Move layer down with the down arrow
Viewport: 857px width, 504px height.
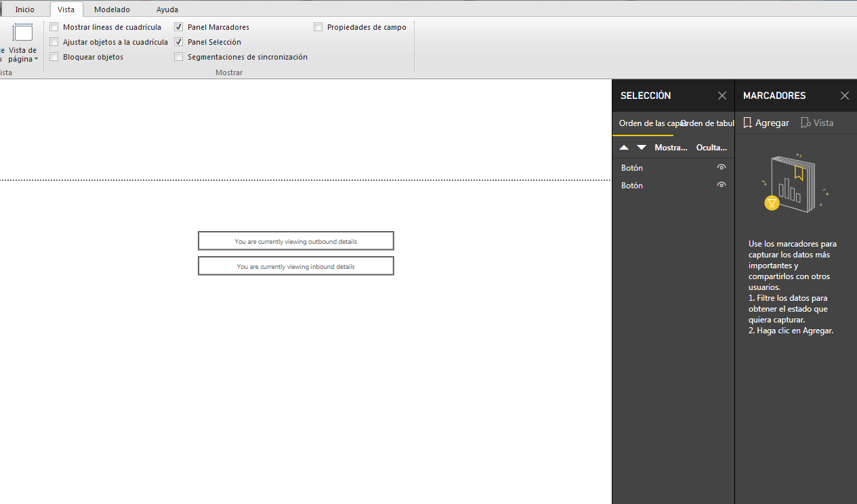642,148
